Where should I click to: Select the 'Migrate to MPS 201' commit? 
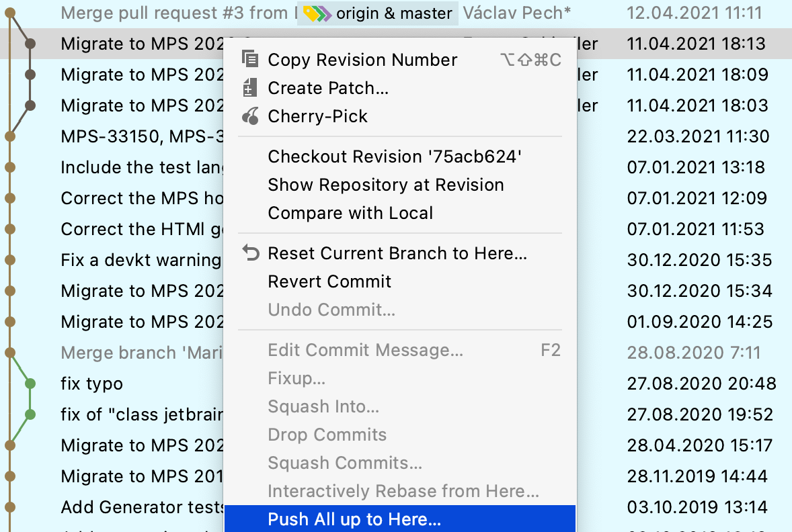click(x=142, y=476)
